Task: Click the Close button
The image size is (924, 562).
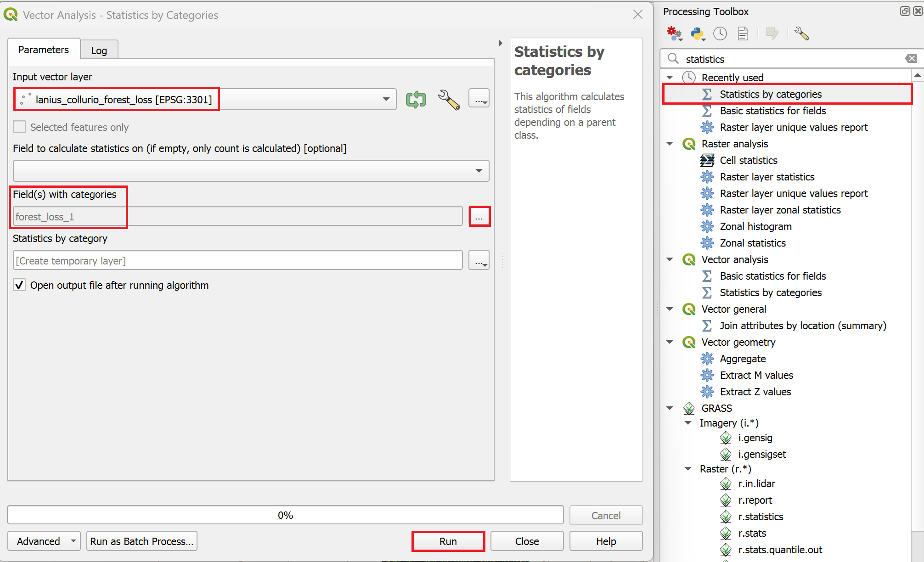Action: (x=527, y=541)
